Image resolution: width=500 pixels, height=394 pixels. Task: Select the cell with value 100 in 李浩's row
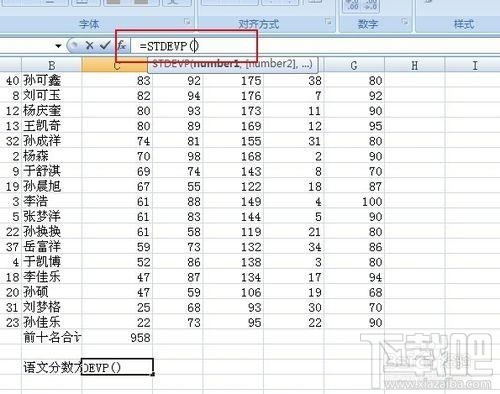point(354,201)
